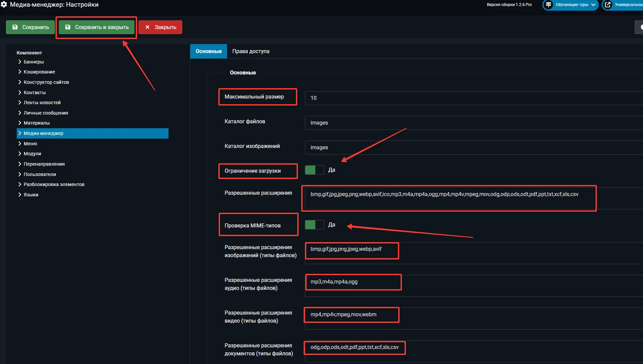
Task: Open the Обучающие туры dropdown
Action: pos(571,5)
